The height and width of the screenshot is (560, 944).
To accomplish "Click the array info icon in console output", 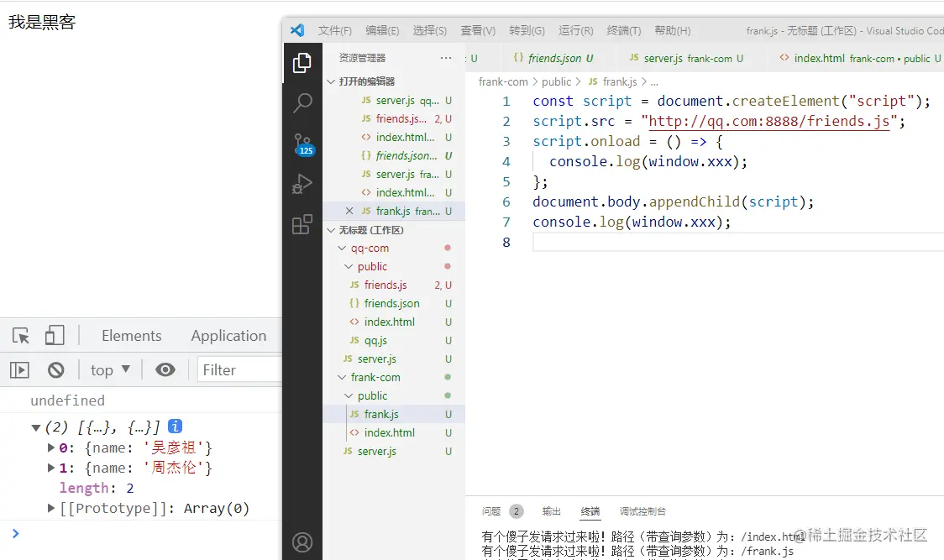I will (x=175, y=427).
